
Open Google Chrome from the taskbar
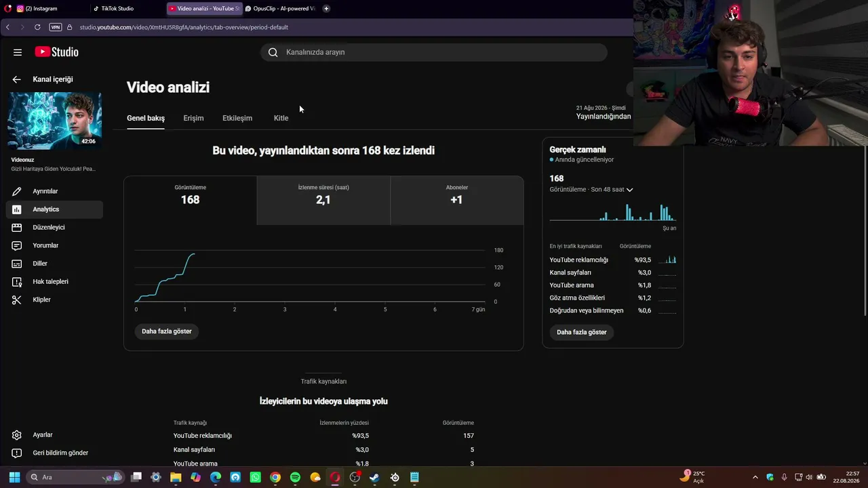pyautogui.click(x=275, y=477)
